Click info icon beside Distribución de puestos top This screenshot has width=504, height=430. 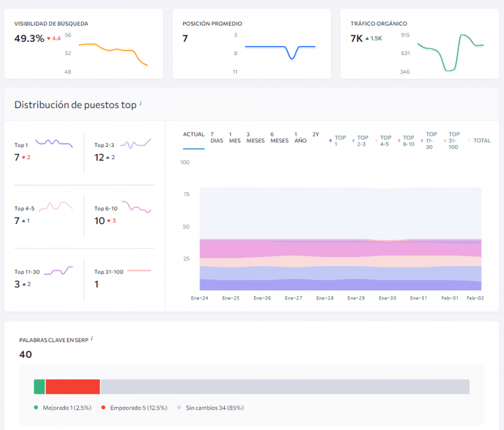coord(141,104)
